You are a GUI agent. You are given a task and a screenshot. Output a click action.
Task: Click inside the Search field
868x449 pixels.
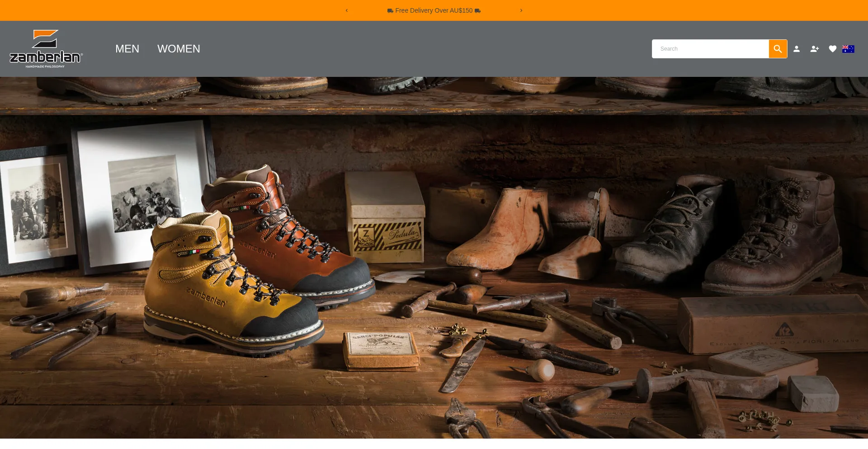(710, 48)
